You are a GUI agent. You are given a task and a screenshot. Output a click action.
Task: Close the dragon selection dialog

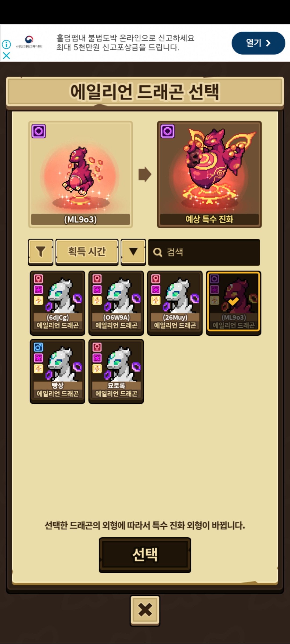coord(145,610)
